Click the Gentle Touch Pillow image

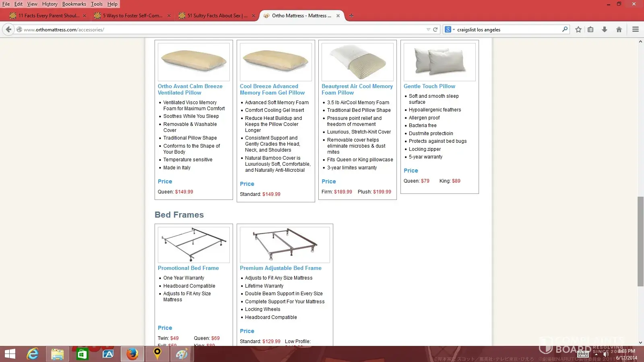point(440,62)
